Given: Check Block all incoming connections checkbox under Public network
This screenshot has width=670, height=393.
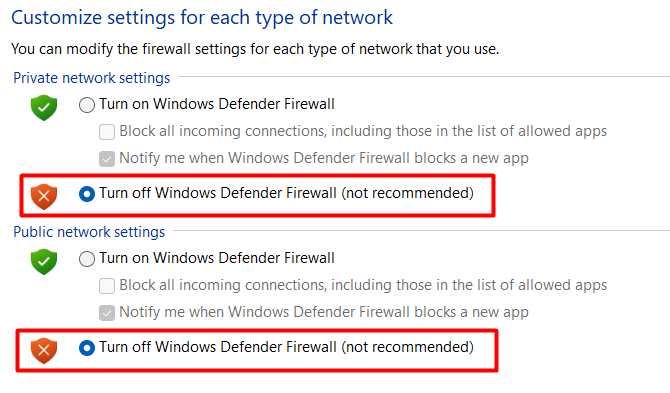Looking at the screenshot, I should click(107, 286).
